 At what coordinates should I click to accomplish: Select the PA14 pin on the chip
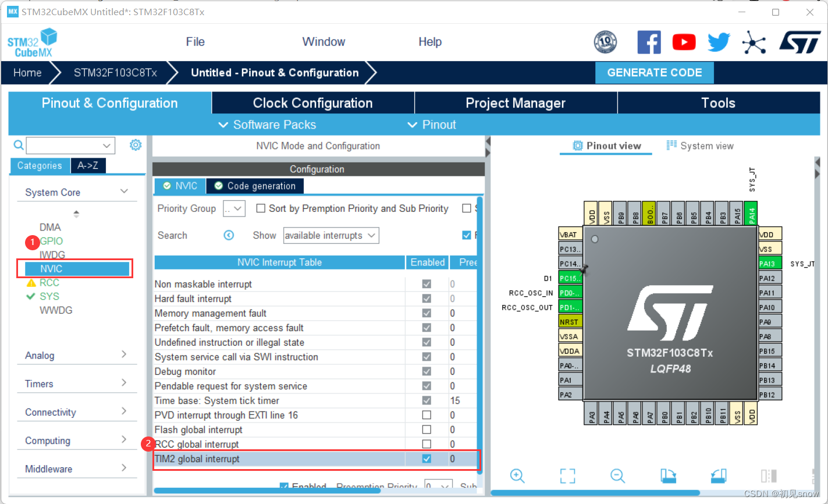click(x=751, y=214)
